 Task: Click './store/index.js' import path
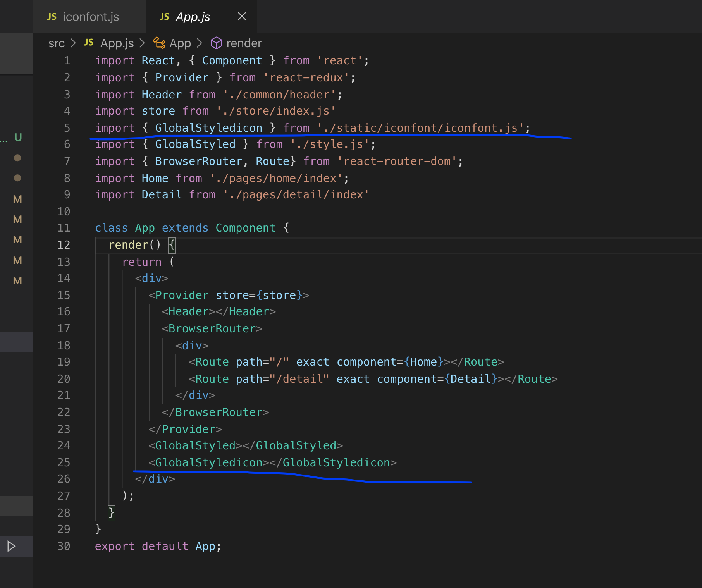point(276,111)
